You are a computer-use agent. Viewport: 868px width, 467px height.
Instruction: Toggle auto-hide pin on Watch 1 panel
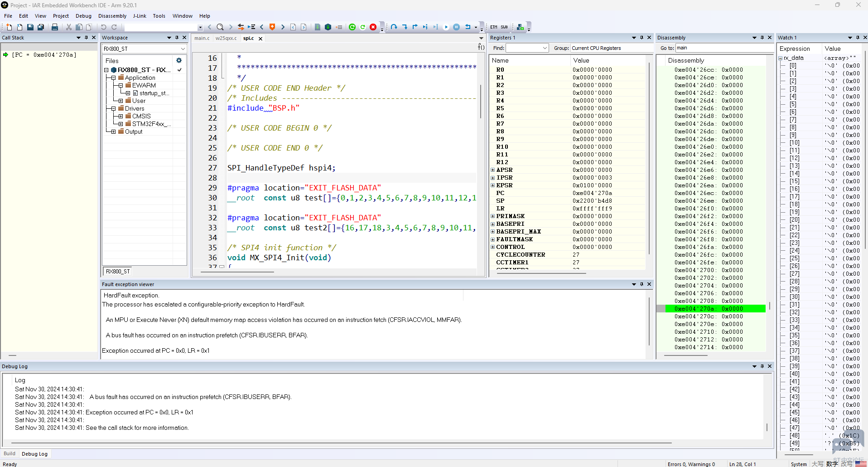(858, 38)
